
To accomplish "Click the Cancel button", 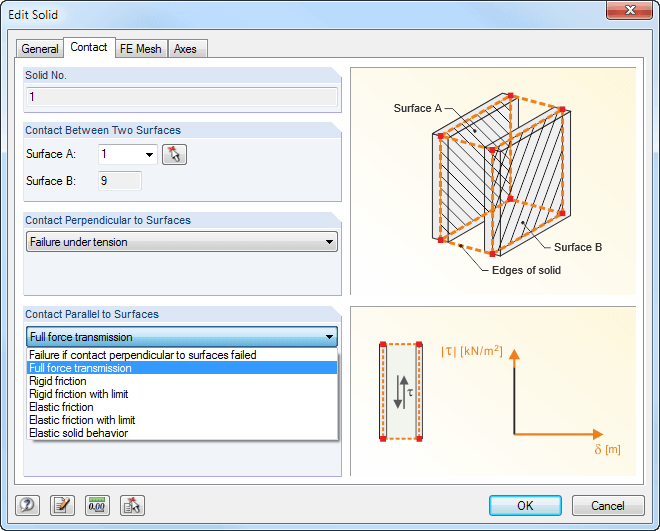I will 608,505.
